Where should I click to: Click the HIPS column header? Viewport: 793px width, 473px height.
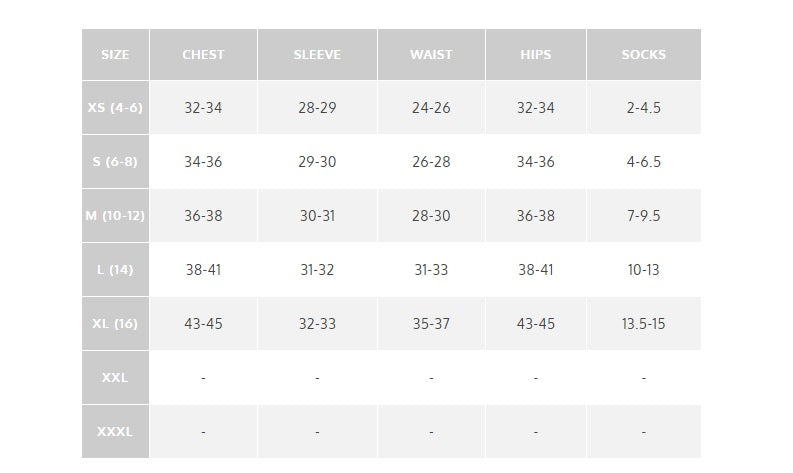point(536,55)
